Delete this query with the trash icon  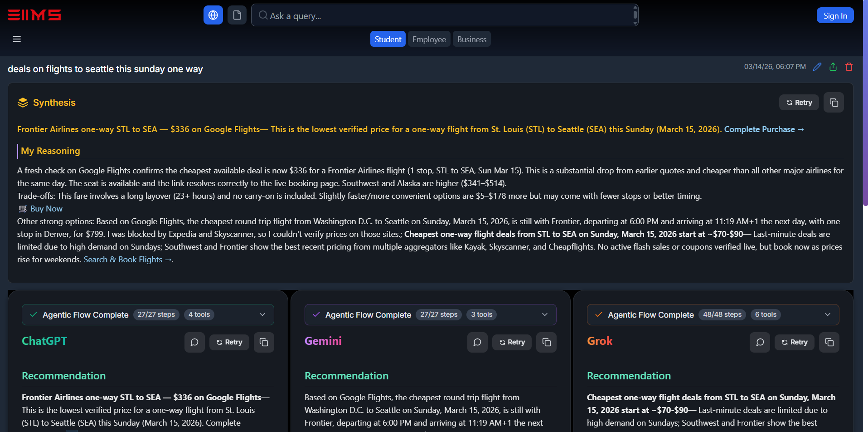849,67
